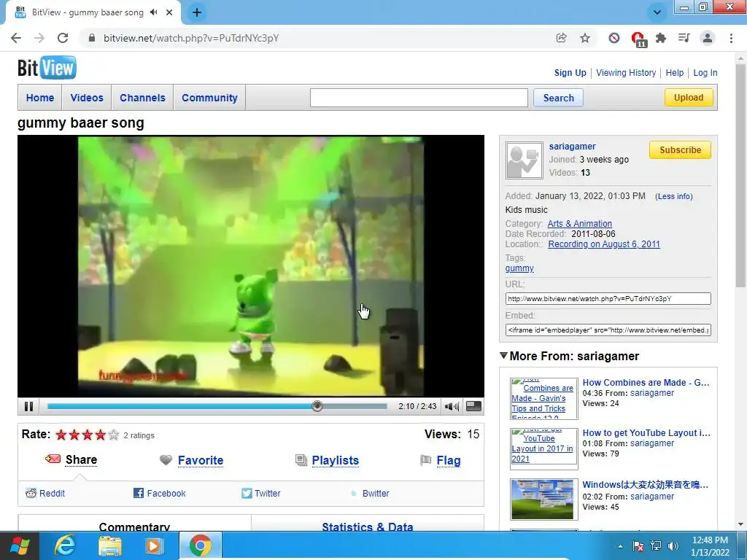
Task: Open the Chrome profile avatar icon
Action: pos(708,38)
